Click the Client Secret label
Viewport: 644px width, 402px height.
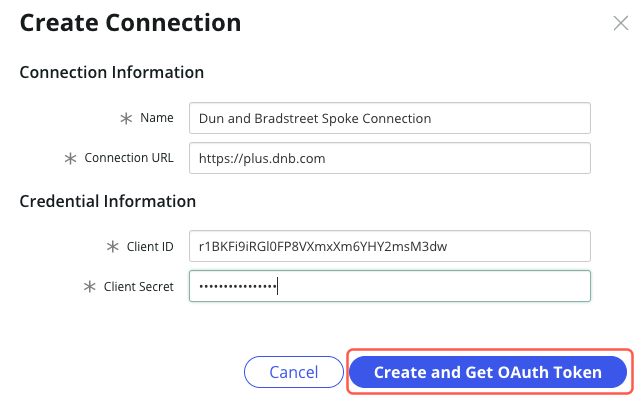138,286
